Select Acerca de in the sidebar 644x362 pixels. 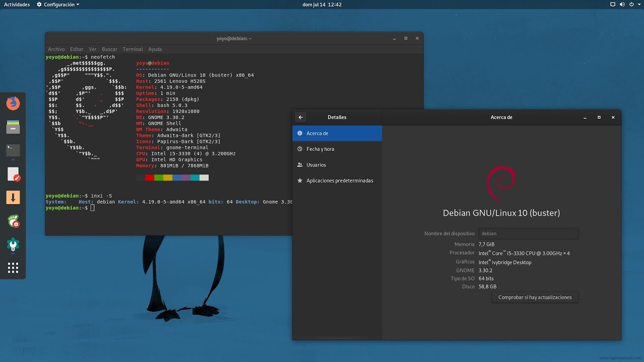point(337,133)
